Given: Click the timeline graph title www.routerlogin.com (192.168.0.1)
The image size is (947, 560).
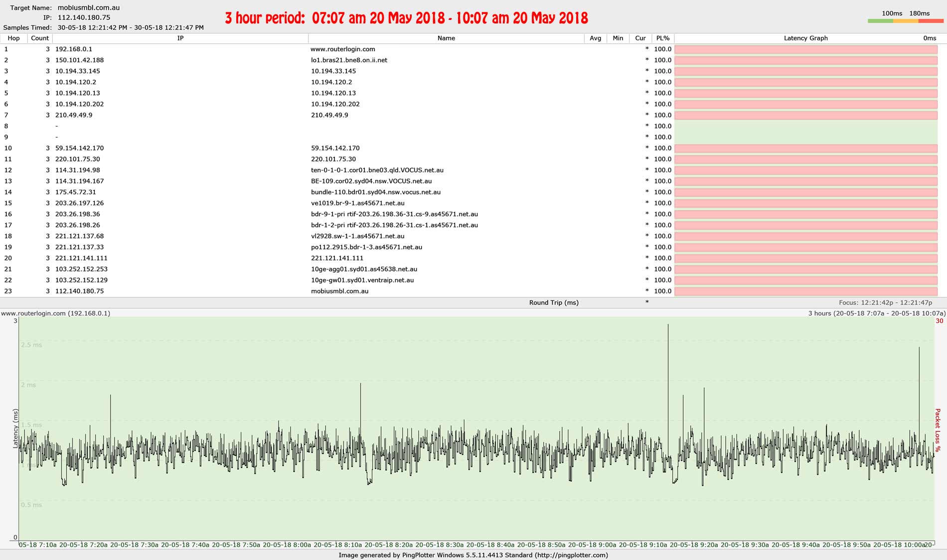Looking at the screenshot, I should coord(56,313).
